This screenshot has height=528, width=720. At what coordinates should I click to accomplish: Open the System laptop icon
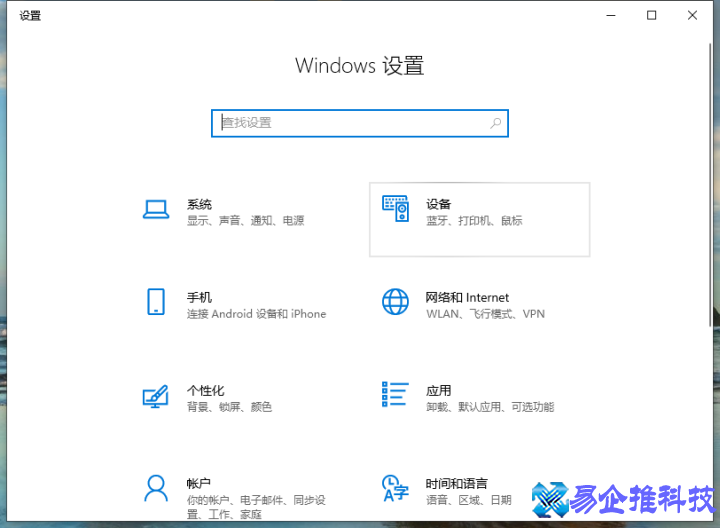156,209
